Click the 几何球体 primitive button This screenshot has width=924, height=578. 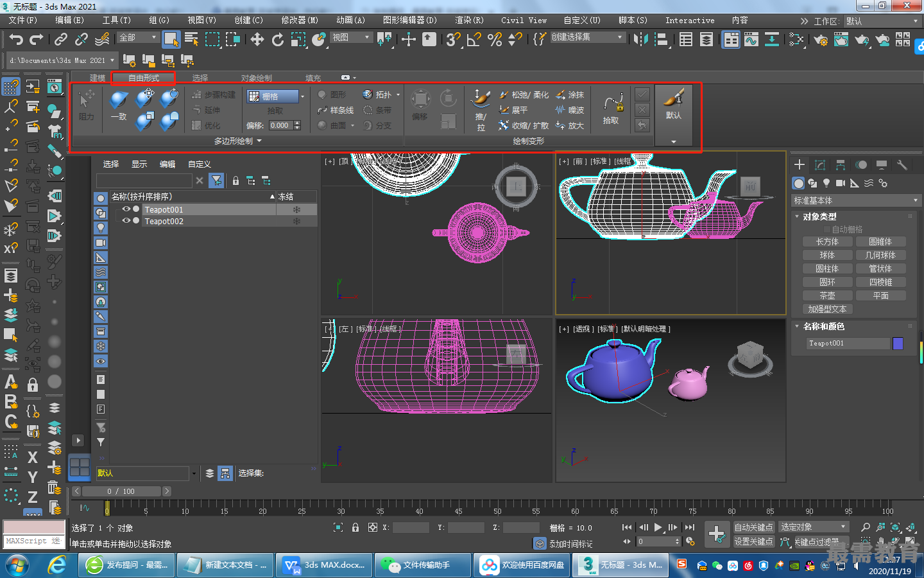click(x=880, y=255)
